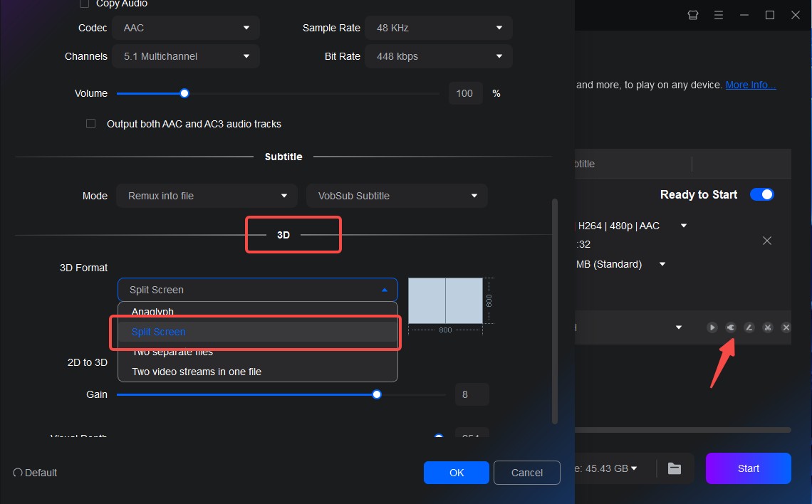Click the Cancel button
This screenshot has width=812, height=504.
[x=526, y=473]
